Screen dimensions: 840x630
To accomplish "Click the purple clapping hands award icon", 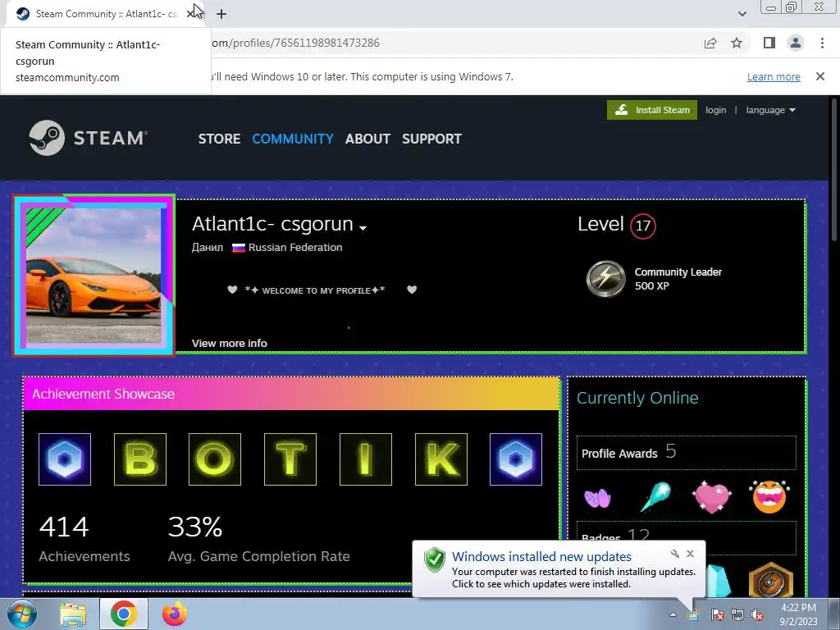I will 597,498.
